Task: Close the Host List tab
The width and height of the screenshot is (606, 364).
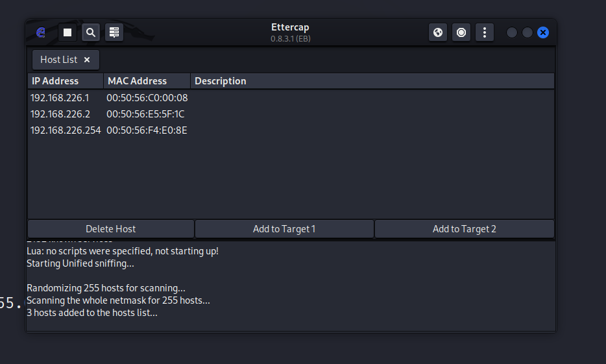Action: (x=87, y=60)
